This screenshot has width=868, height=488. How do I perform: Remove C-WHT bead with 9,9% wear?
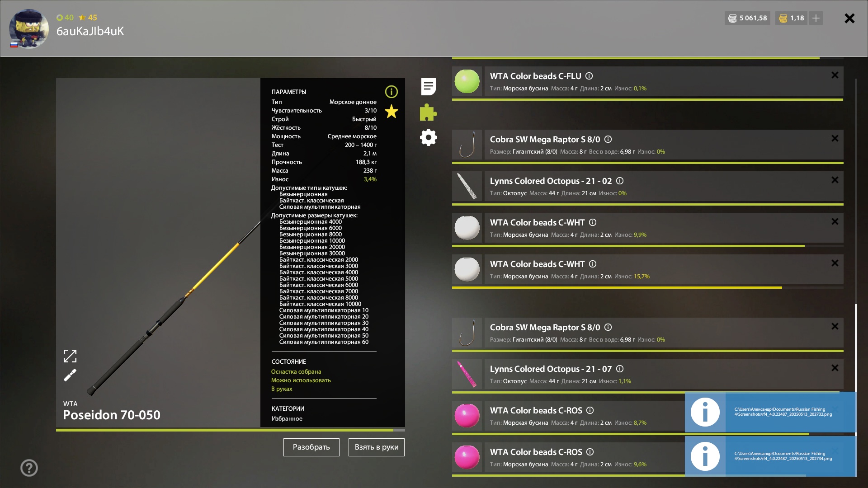(835, 221)
